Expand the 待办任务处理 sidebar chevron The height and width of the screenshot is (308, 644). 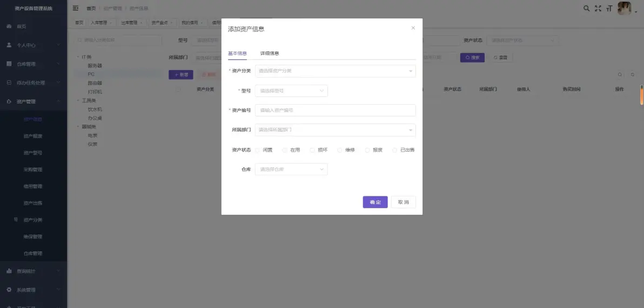58,83
